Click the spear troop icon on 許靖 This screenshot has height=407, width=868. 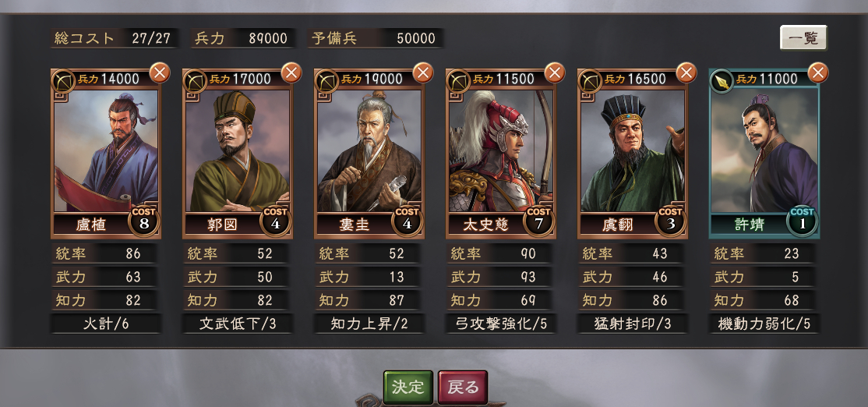click(722, 81)
